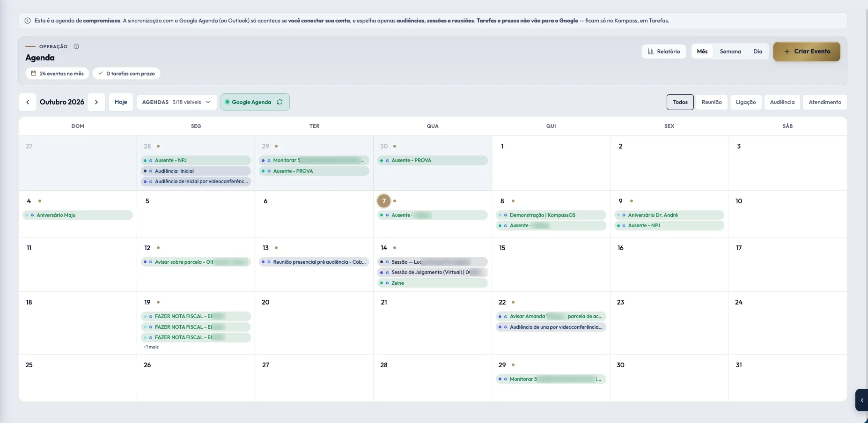Open the '24 eventos no mês' chip

tap(57, 74)
